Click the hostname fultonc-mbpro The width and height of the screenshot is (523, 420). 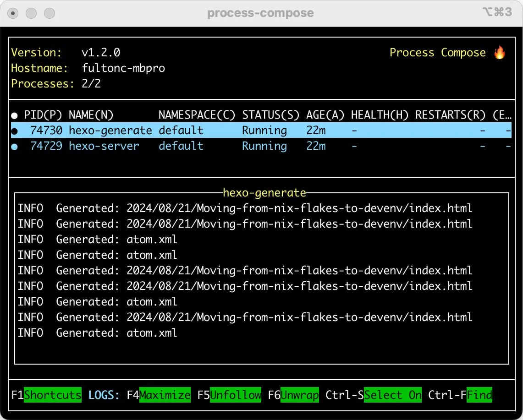123,68
